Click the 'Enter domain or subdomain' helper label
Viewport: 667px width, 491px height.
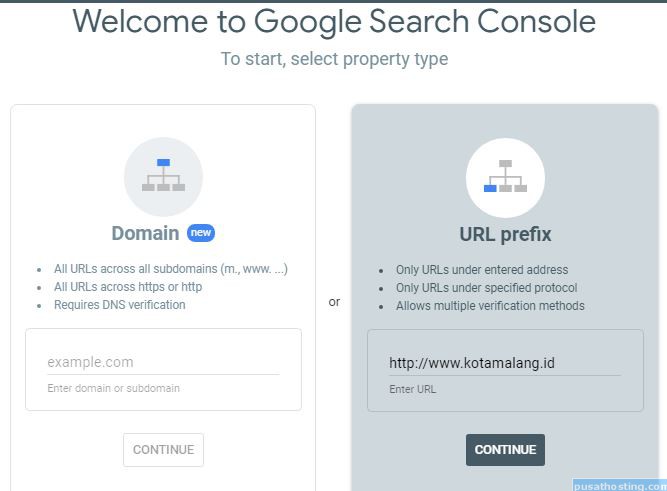pyautogui.click(x=114, y=388)
